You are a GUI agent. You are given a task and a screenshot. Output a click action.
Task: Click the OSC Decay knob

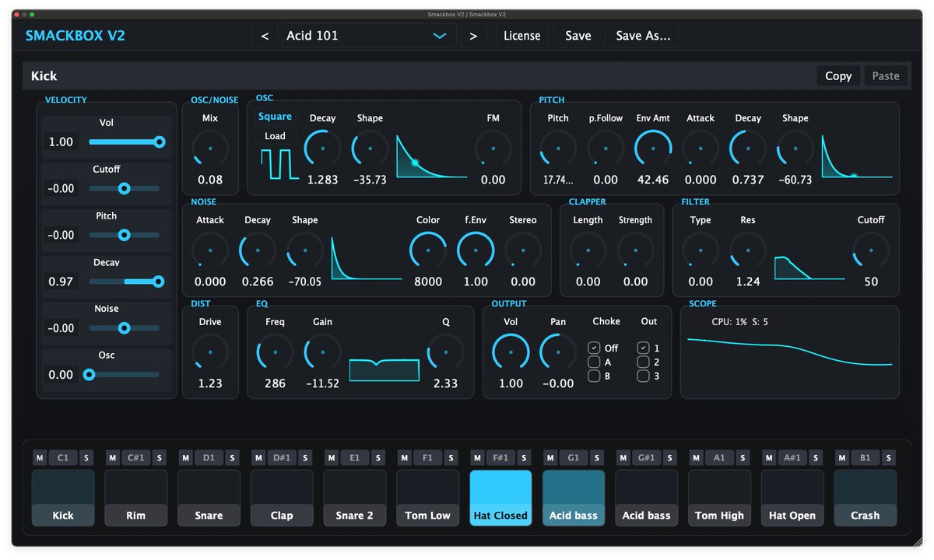(x=322, y=148)
